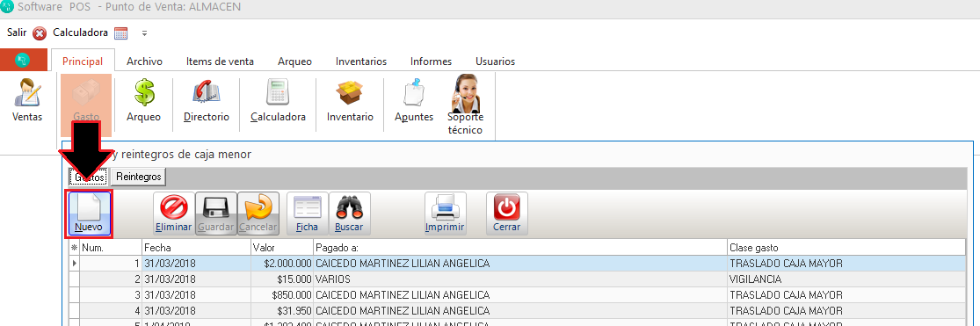
Task: Select payee cell in row 4
Action: coord(520,310)
